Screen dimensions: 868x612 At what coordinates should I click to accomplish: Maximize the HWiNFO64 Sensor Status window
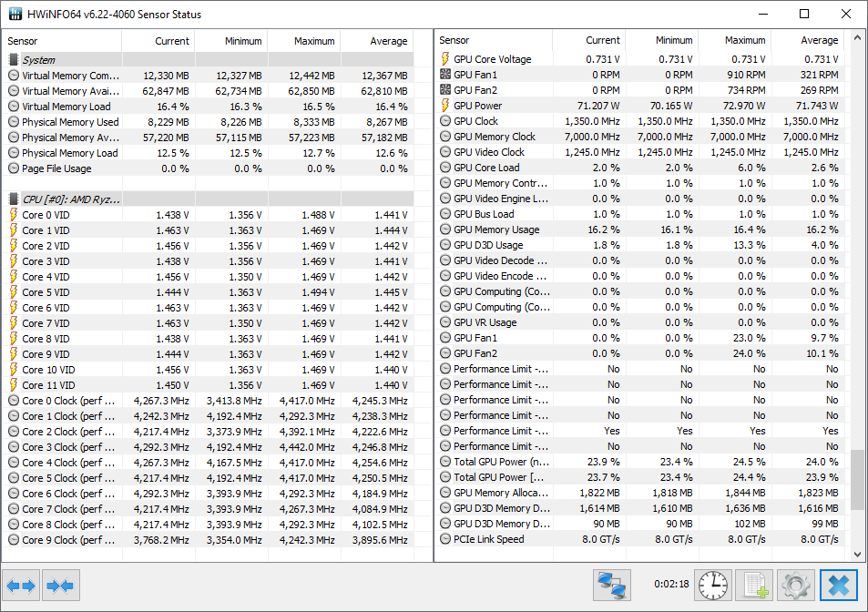point(804,14)
